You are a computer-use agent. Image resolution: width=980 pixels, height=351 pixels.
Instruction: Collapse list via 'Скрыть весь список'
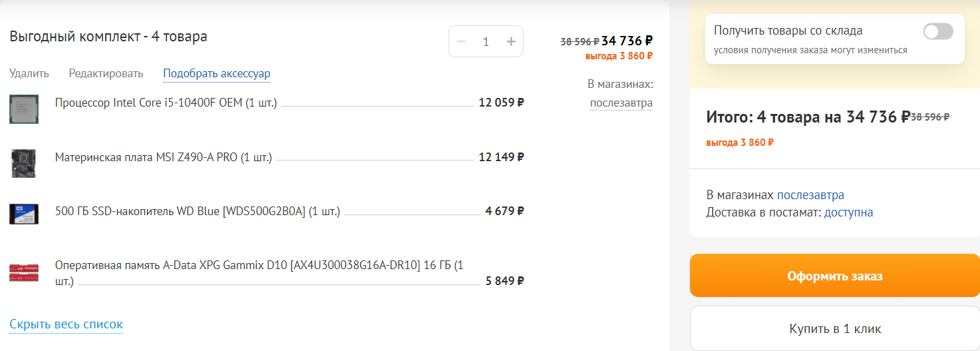[66, 324]
